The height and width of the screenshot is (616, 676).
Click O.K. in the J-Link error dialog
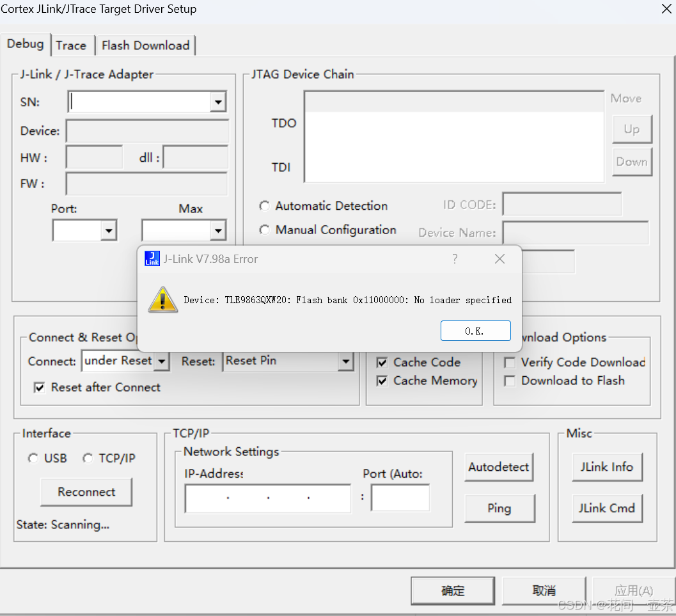coord(476,331)
